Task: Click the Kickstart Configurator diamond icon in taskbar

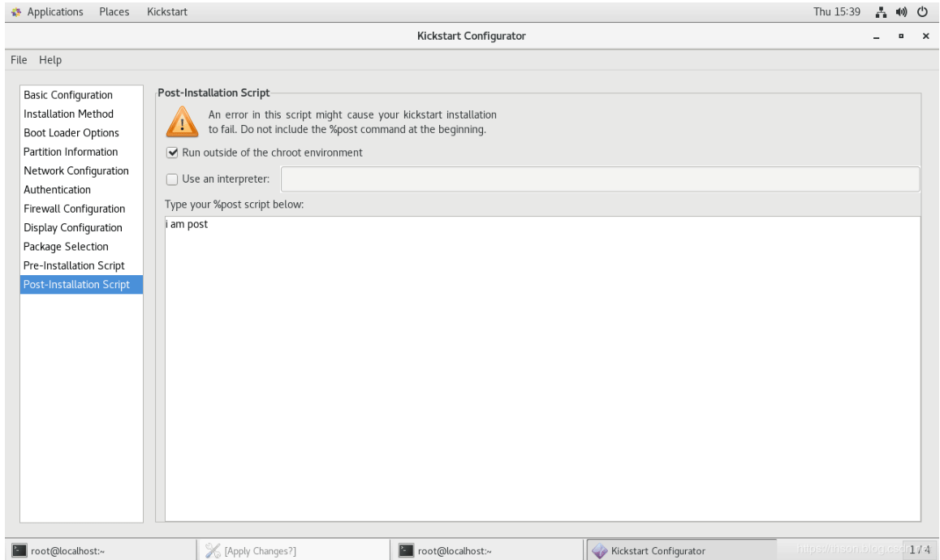Action: [x=600, y=550]
